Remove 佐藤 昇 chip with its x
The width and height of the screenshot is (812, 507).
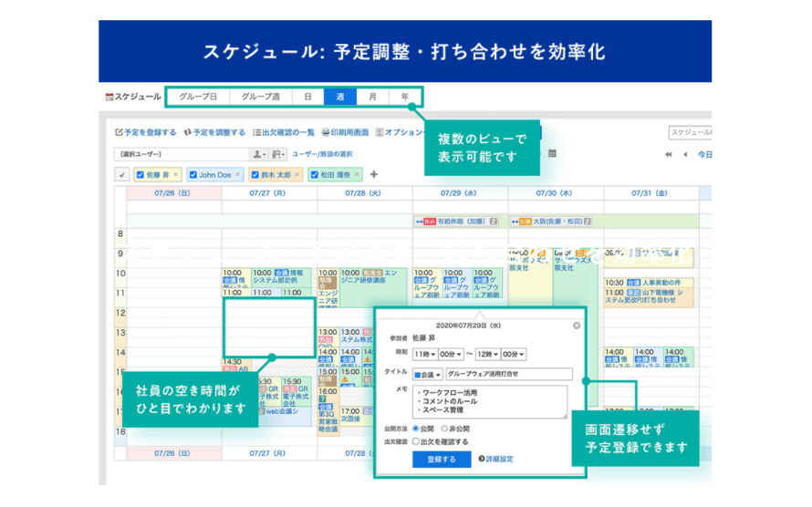coord(175,175)
